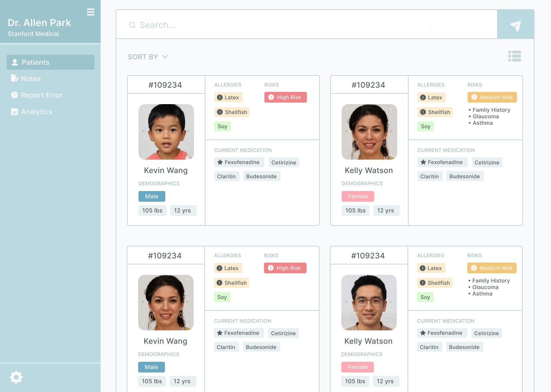Click Medium Risk badge on glasses-man Kelly Watson card

pos(492,268)
